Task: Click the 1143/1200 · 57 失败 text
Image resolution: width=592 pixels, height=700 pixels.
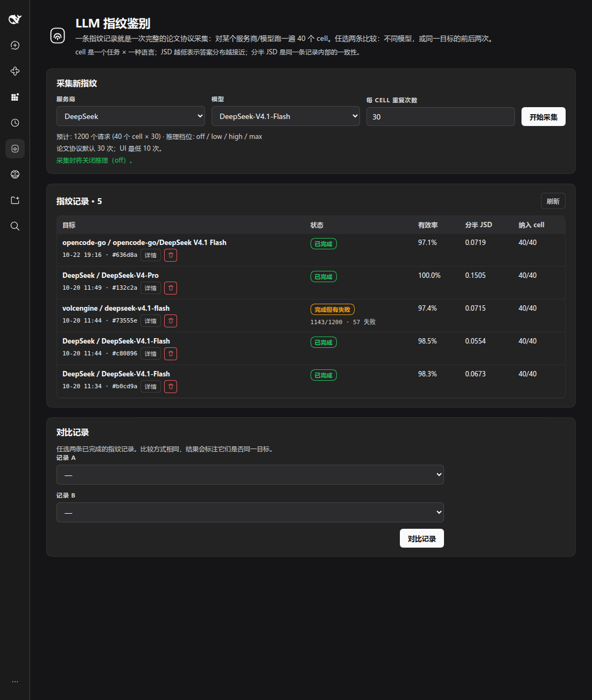Action: (x=343, y=322)
